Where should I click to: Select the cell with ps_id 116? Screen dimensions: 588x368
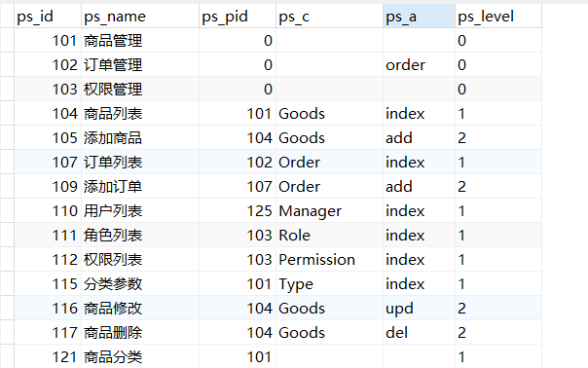pyautogui.click(x=48, y=309)
